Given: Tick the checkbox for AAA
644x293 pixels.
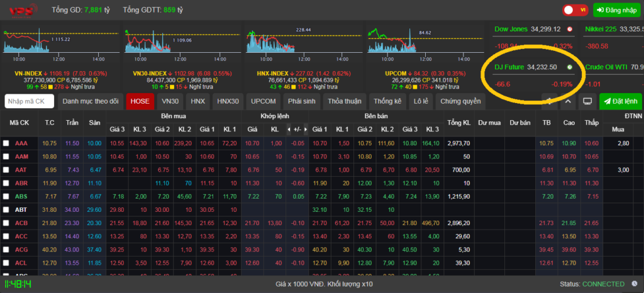Looking at the screenshot, I should click(6, 143).
